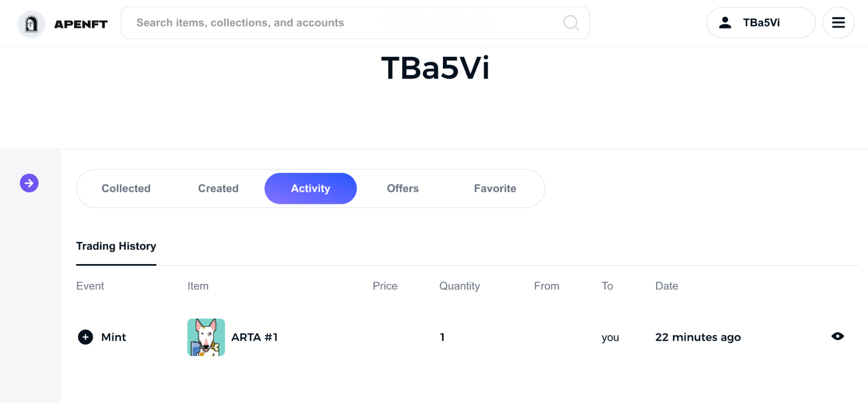The image size is (868, 403).
Task: Focus the search items input field
Action: tap(339, 23)
